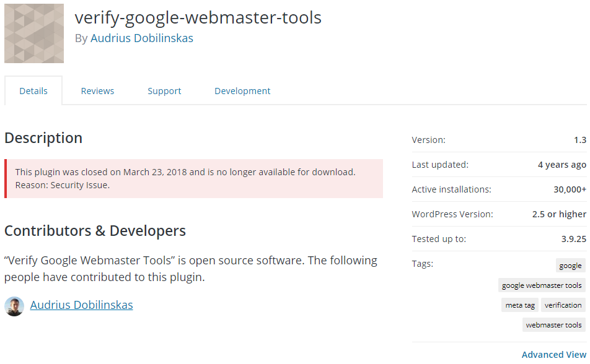The width and height of the screenshot is (590, 364).
Task: Choose the meta tag label
Action: pos(520,305)
